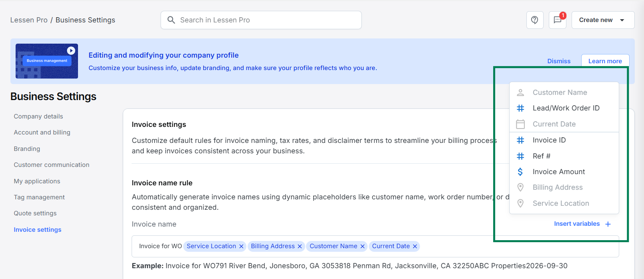Select Lead/Work Order ID variable
The height and width of the screenshot is (279, 644).
point(566,108)
